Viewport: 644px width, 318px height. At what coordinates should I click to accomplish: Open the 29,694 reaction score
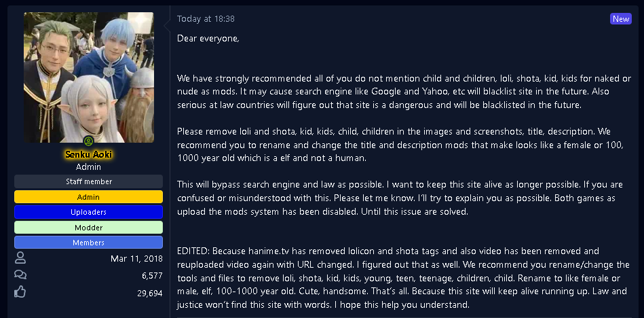[x=149, y=293]
